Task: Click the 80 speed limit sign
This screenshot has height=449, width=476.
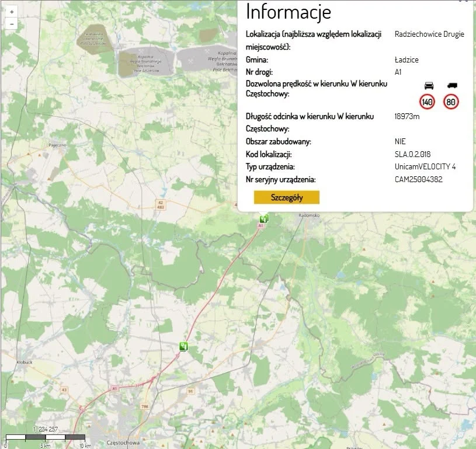Action: 451,102
